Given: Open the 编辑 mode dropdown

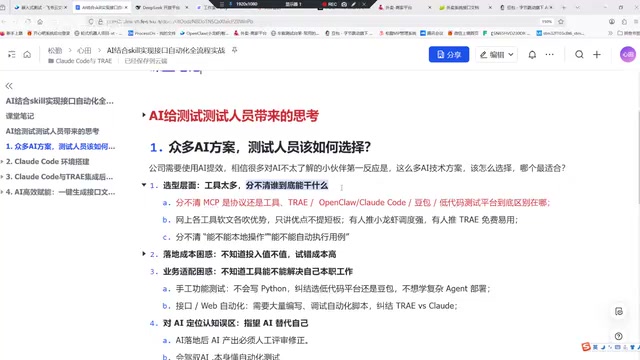Looking at the screenshot, I should click(x=496, y=54).
